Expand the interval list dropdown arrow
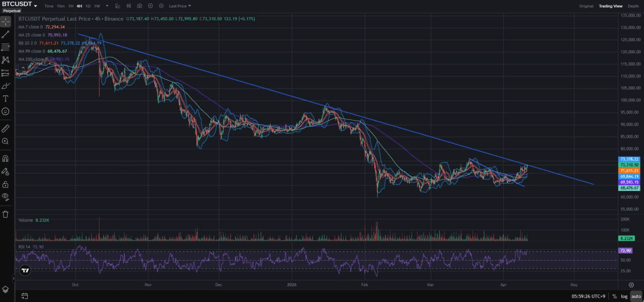This screenshot has width=644, height=302. (x=107, y=6)
